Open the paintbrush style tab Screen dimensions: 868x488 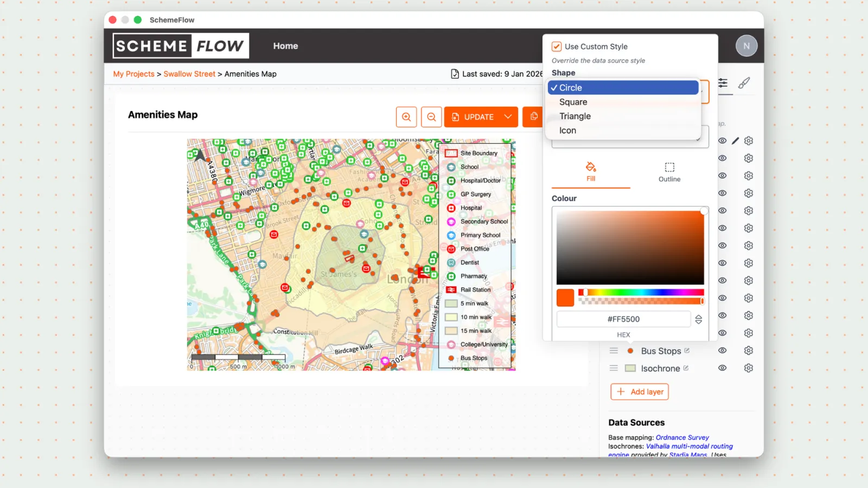coord(744,83)
